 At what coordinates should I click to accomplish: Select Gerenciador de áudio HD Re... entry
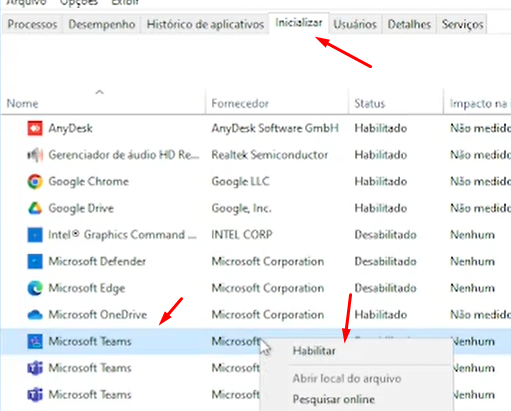124,155
